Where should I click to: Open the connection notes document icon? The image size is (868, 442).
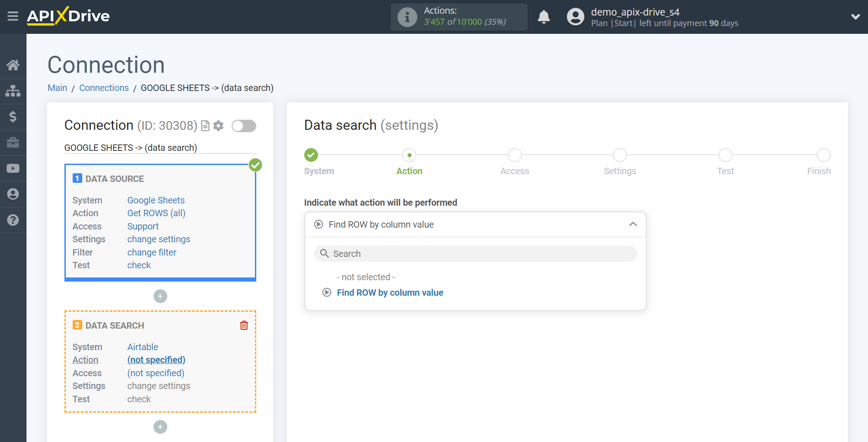pyautogui.click(x=206, y=126)
